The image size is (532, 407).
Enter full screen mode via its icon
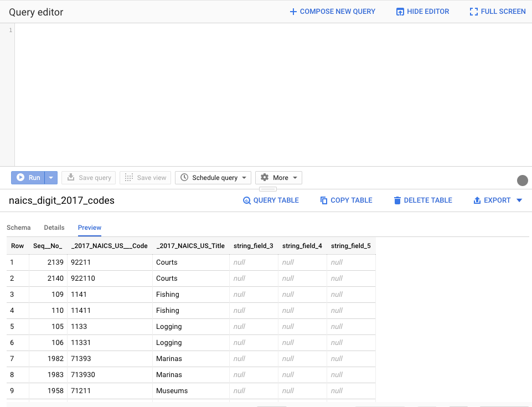pyautogui.click(x=473, y=12)
